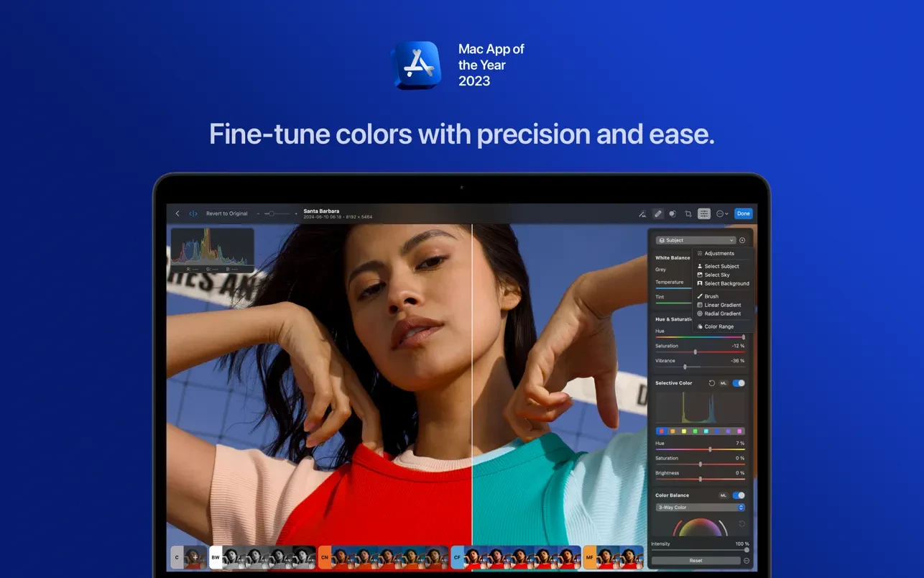Open the Subject mask dropdown
This screenshot has width=924, height=578.
[696, 240]
